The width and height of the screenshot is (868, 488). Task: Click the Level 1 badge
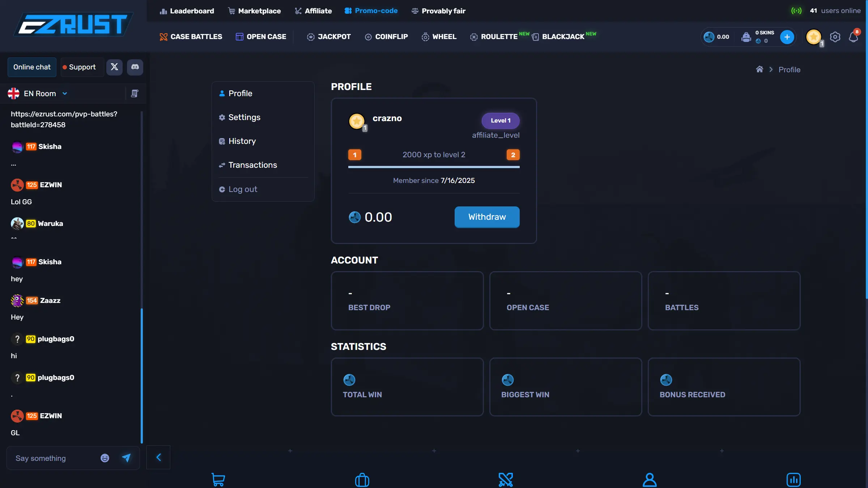(501, 120)
